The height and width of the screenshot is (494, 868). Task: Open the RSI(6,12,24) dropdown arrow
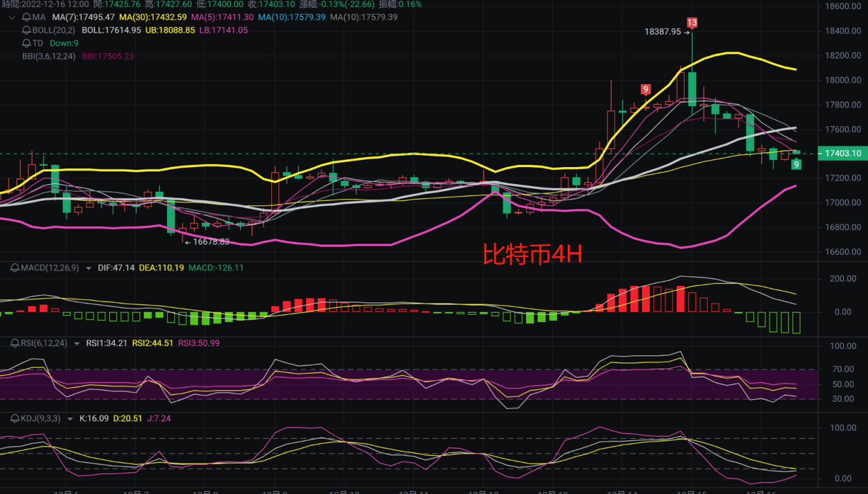click(77, 344)
